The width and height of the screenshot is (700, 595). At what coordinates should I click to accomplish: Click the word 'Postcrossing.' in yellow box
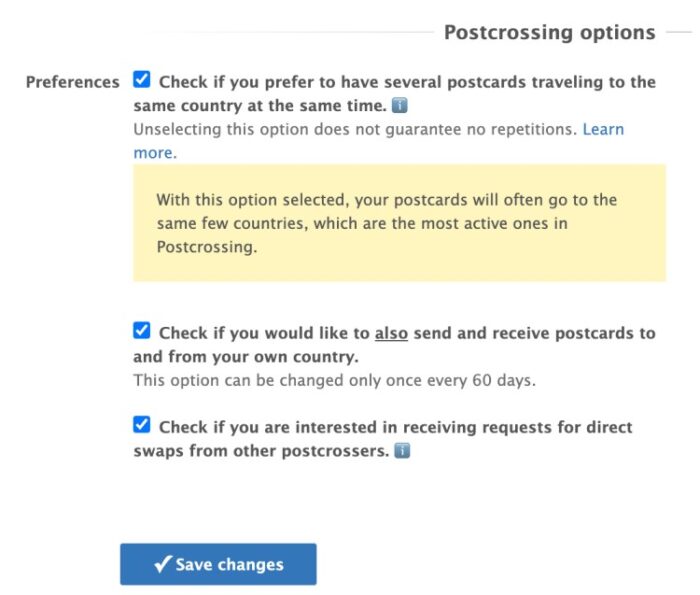207,247
